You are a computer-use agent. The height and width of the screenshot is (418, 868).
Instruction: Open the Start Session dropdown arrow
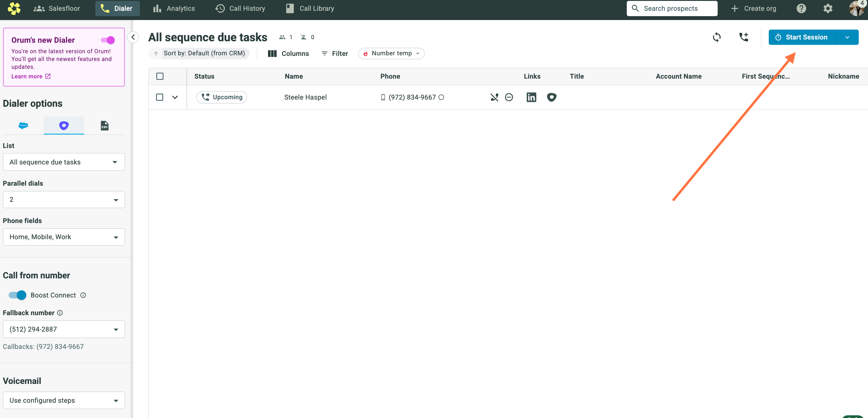coord(847,37)
